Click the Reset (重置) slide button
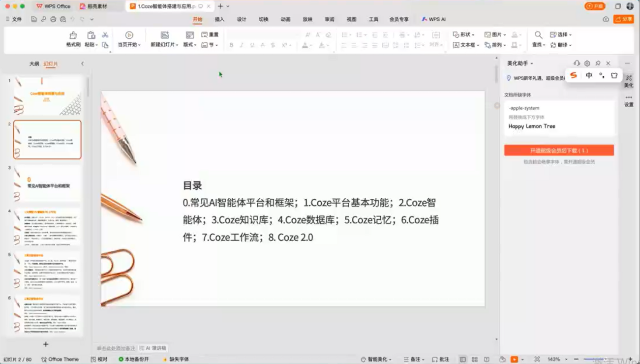The image size is (640, 364). [x=210, y=35]
